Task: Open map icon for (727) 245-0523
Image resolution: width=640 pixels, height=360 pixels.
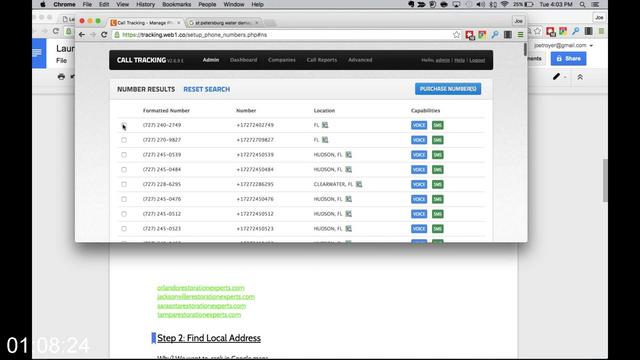Action: coord(349,229)
